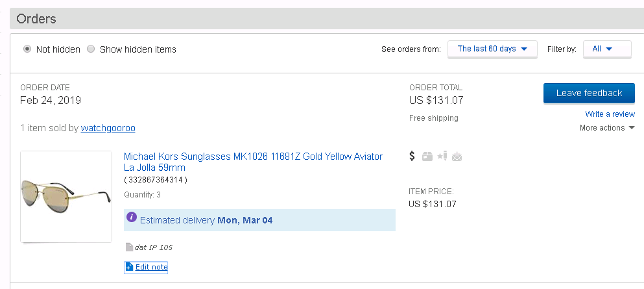644x289 pixels.
Task: Open seller watchgooroo's profile link
Action: pos(108,128)
